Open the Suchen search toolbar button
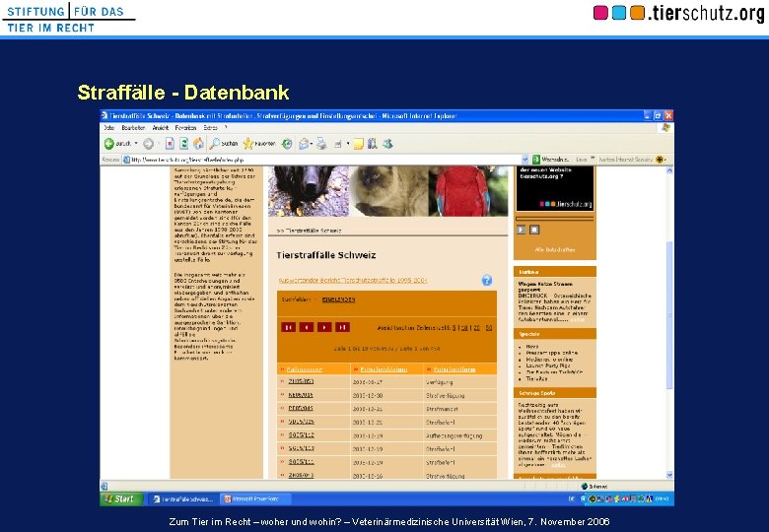This screenshot has width=769, height=532. click(x=224, y=144)
